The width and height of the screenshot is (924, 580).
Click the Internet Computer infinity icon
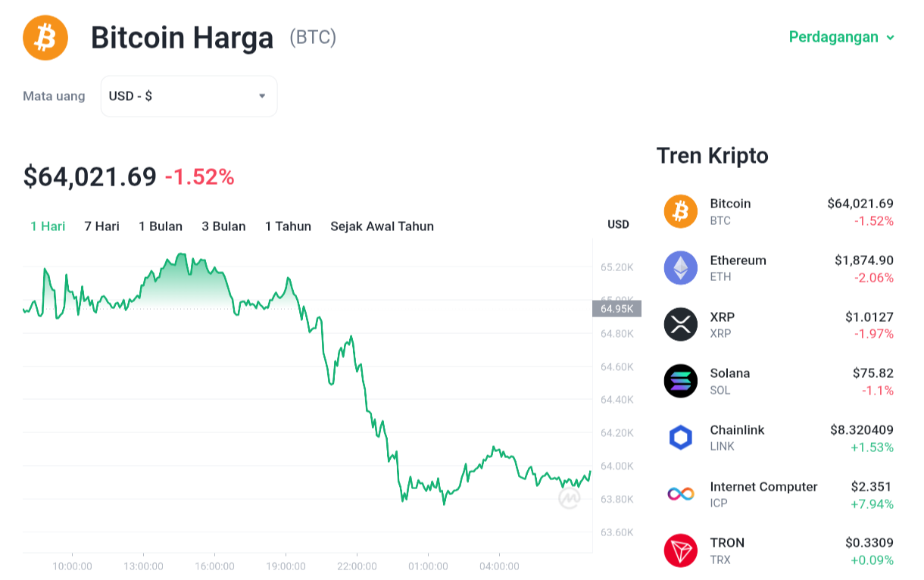pyautogui.click(x=681, y=494)
